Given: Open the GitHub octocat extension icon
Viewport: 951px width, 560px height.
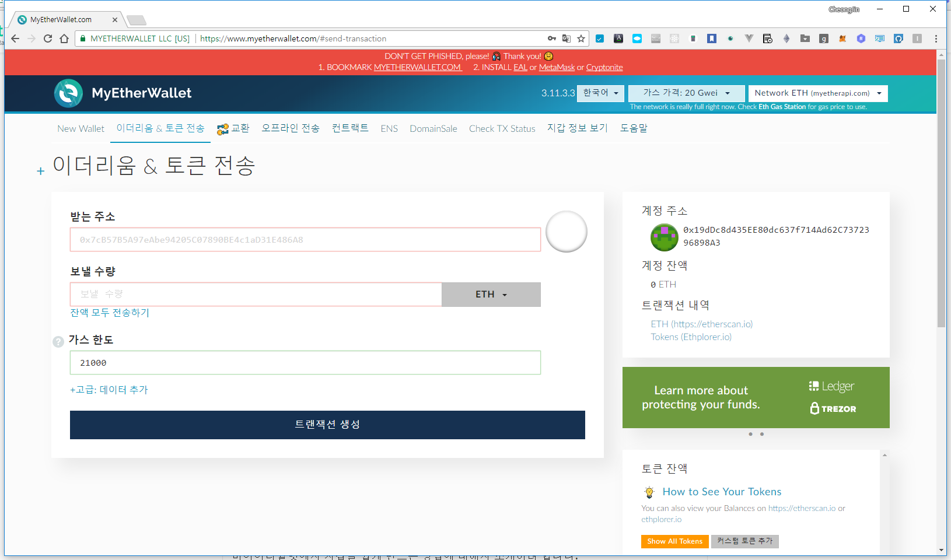Looking at the screenshot, I should coord(898,38).
